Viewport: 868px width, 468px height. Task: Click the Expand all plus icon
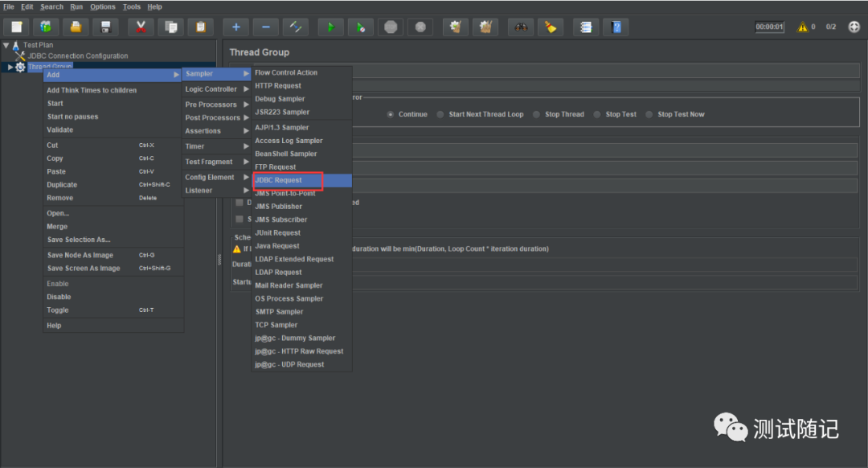235,27
